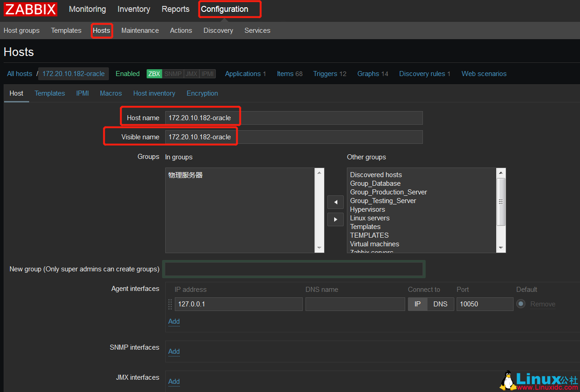Click the green ZBX agent availability indicator
Image resolution: width=580 pixels, height=392 pixels.
154,73
